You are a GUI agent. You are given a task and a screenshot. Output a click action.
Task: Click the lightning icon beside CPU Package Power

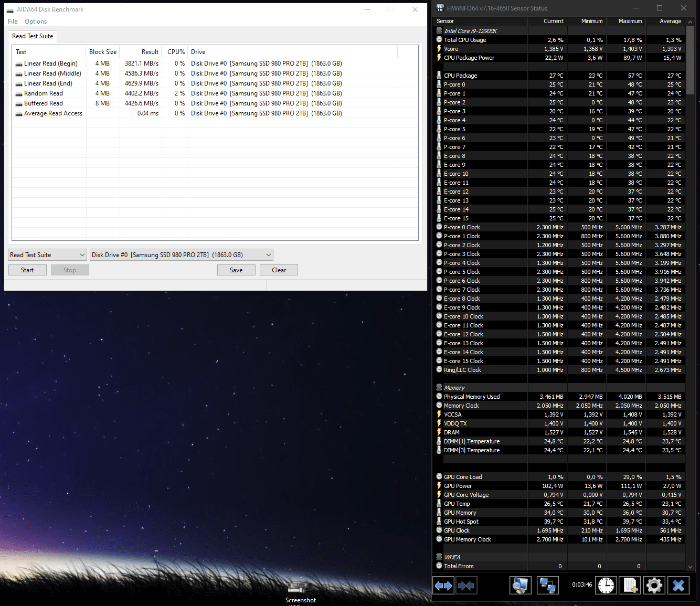(439, 58)
